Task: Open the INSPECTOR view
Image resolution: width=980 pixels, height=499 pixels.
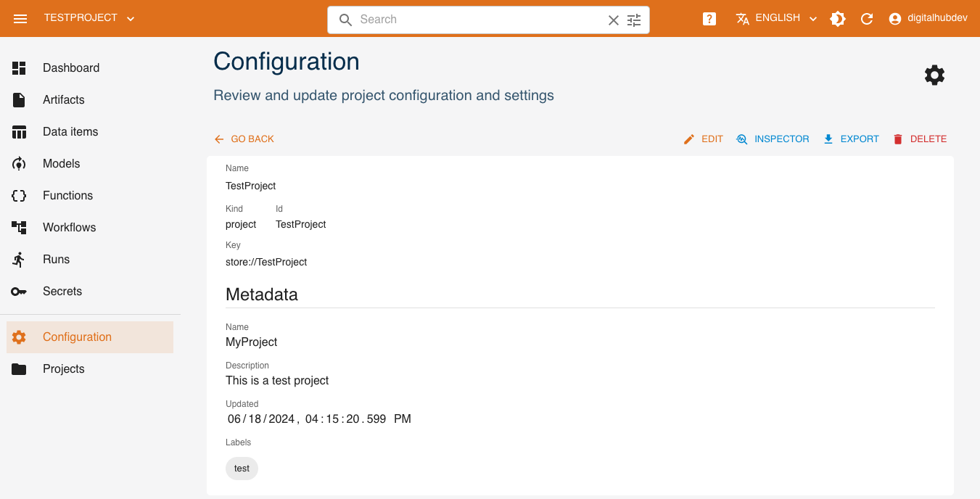Action: [x=773, y=139]
